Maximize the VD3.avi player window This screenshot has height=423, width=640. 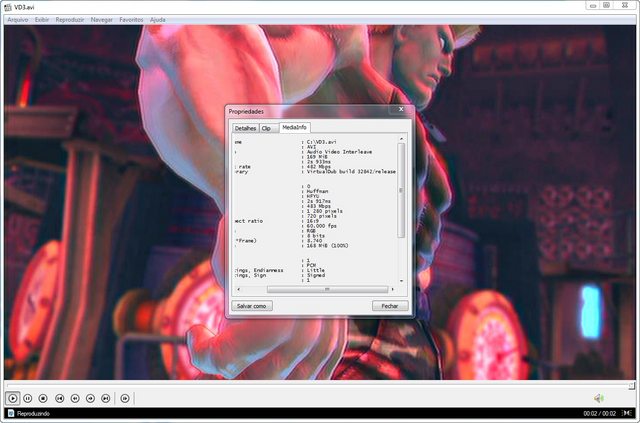(x=607, y=5)
